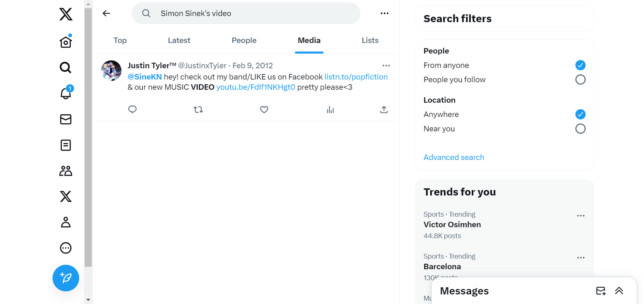
Task: Open more options for Victor Osimhen trend
Action: pos(581,215)
